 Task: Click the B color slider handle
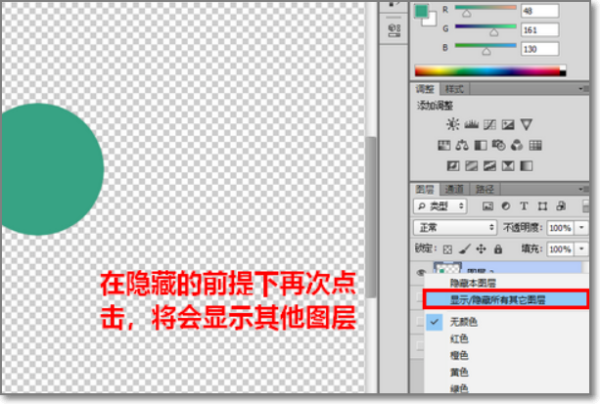coord(486,51)
